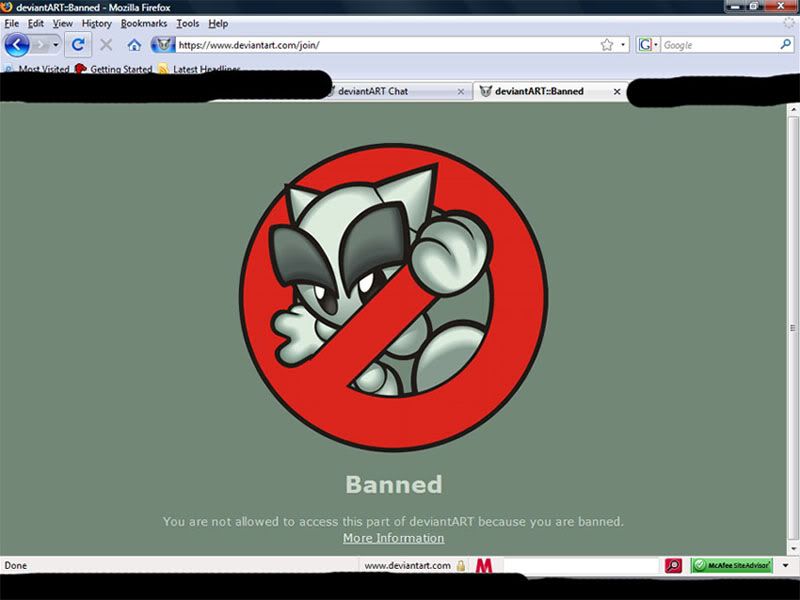Click the address bar showing deviantart.com/join
The width and height of the screenshot is (800, 600).
[388, 45]
